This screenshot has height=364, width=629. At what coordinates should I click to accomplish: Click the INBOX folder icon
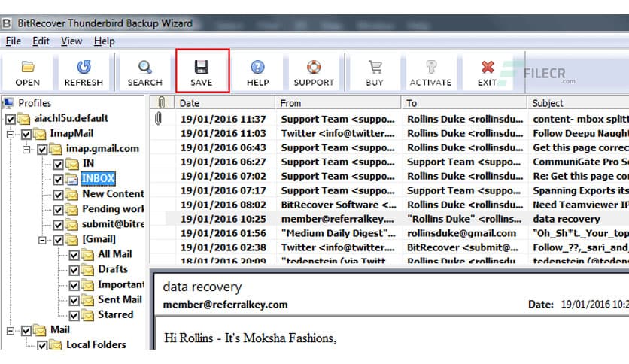click(72, 179)
